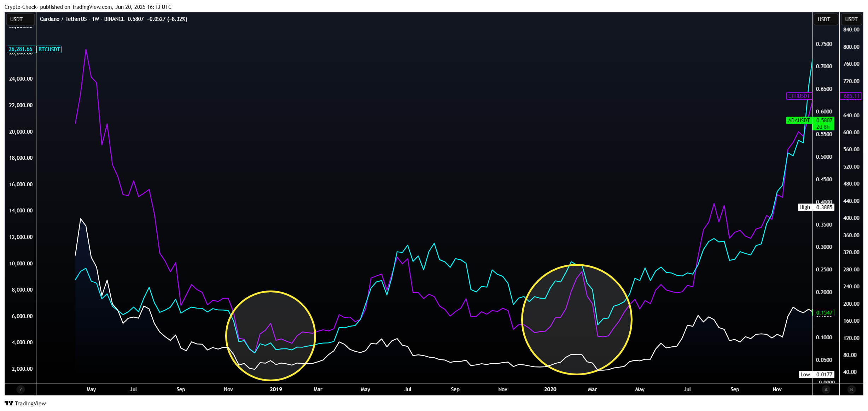This screenshot has width=868, height=411.
Task: Click the A auto-scale button under ADA axis
Action: (826, 389)
